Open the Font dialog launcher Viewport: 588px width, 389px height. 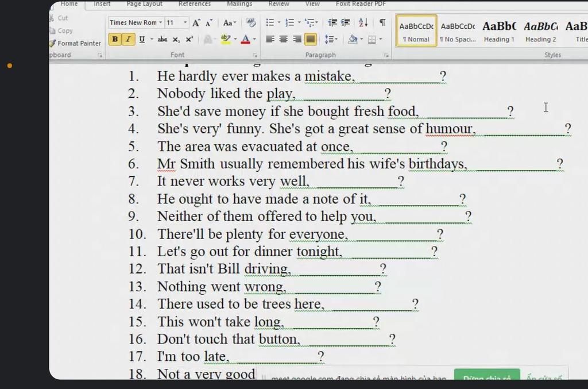pos(255,55)
